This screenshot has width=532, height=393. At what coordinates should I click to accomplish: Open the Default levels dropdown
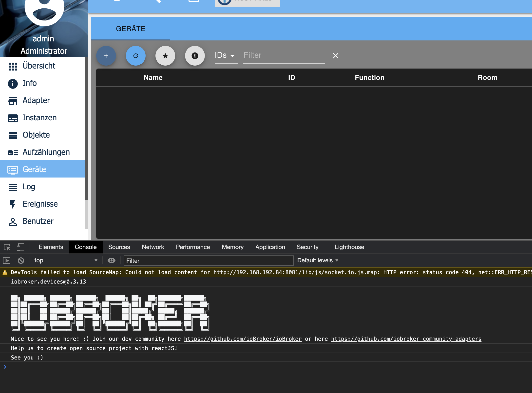click(318, 260)
